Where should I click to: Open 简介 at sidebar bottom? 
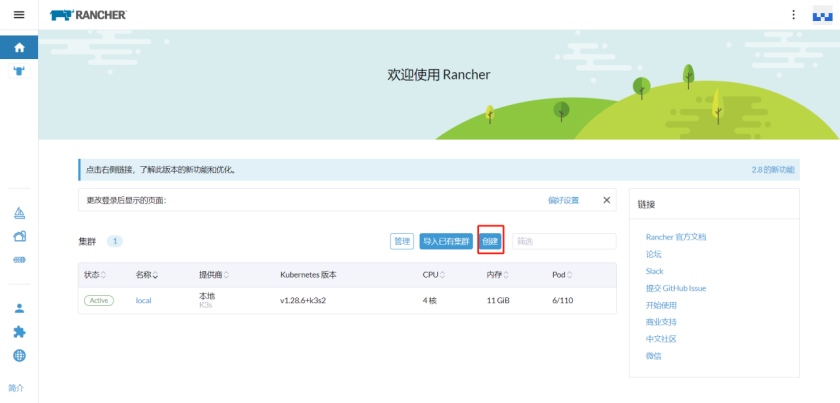(x=16, y=388)
